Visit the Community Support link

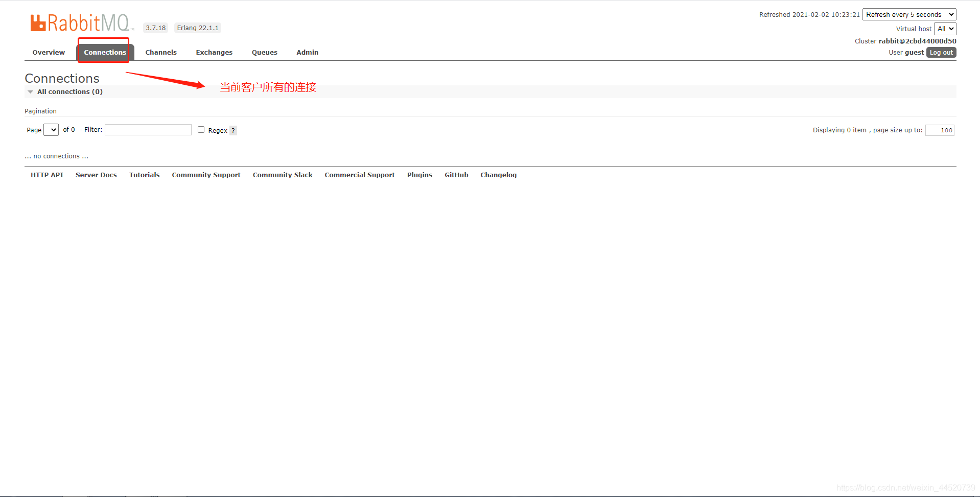206,175
